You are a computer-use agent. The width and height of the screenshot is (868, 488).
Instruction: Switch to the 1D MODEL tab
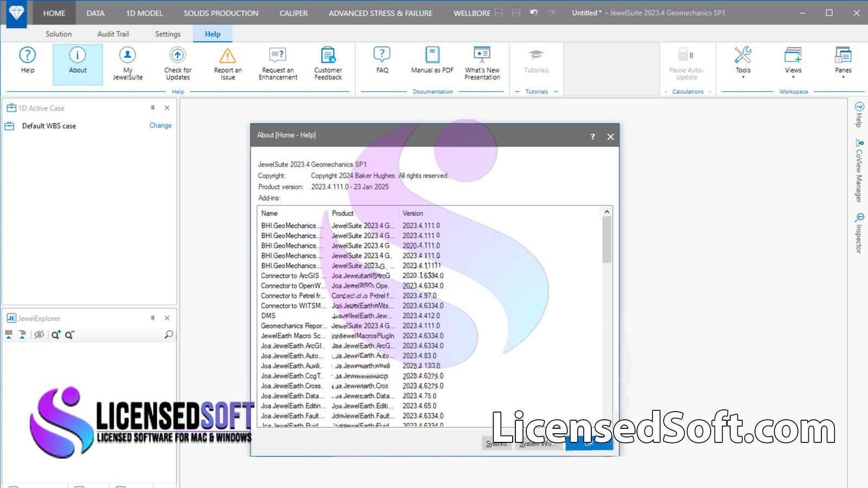[x=144, y=13]
